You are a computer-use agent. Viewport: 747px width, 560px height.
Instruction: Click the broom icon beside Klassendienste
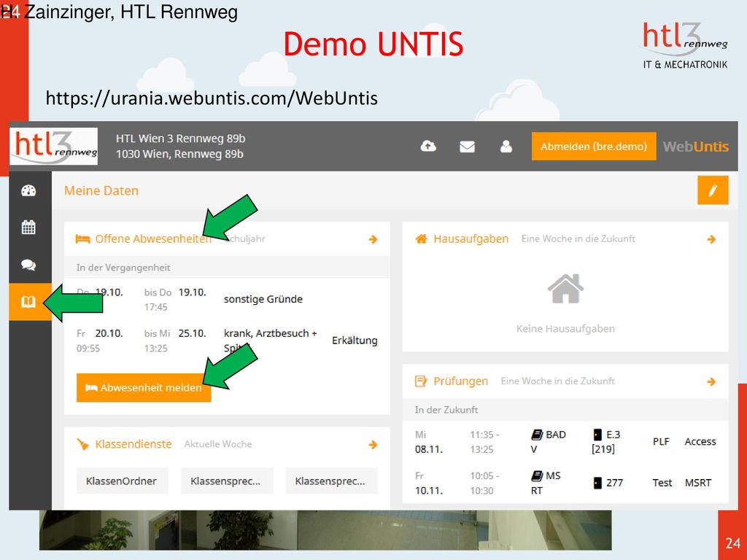click(83, 444)
